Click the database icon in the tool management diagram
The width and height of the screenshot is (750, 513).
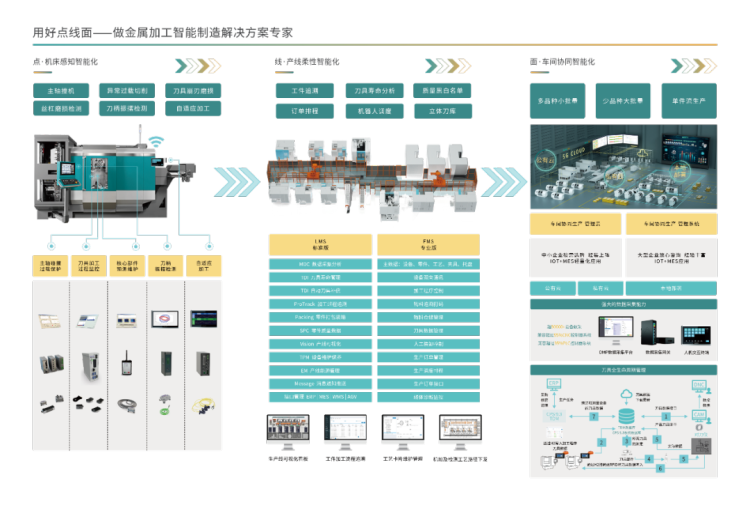pos(627,415)
